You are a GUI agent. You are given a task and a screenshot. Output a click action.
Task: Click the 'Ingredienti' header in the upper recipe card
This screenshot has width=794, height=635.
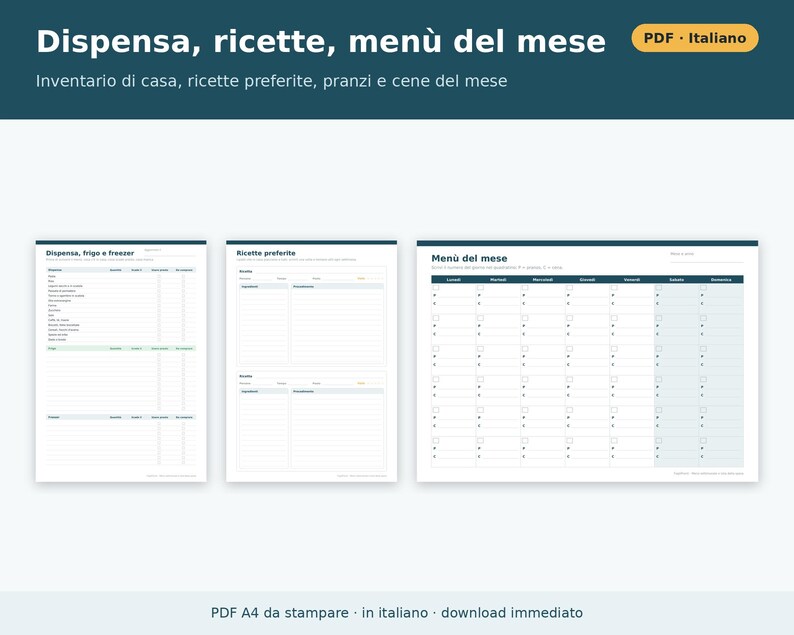(264, 287)
